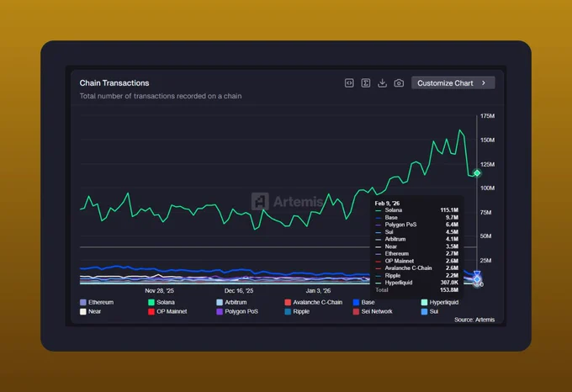Click Solana 115.1M value in tooltip
This screenshot has width=572, height=392.
click(449, 210)
